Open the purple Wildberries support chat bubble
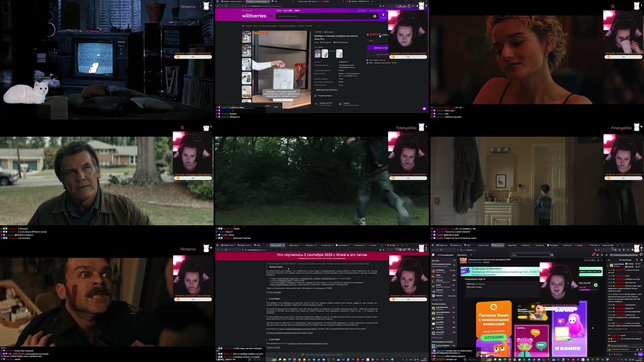 (x=424, y=108)
